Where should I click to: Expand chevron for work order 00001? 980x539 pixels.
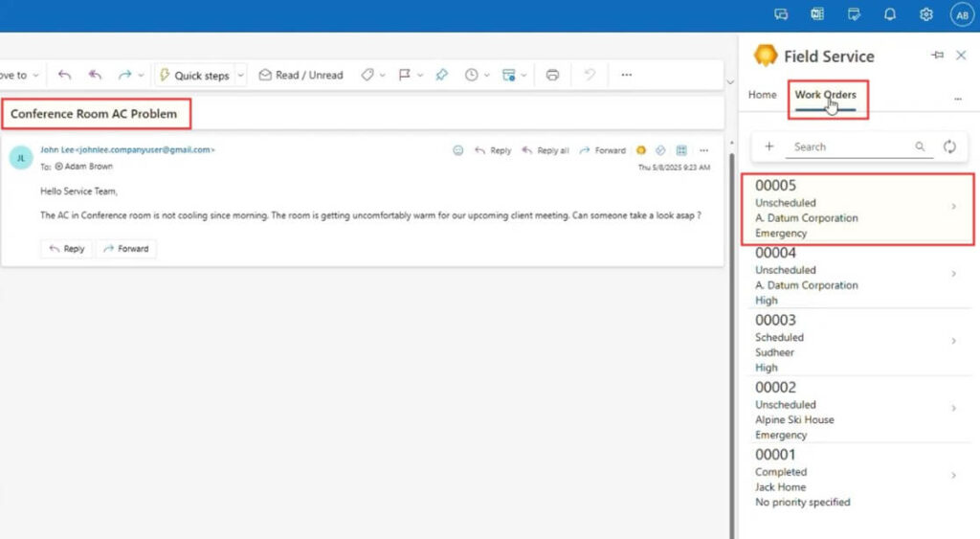coord(954,475)
